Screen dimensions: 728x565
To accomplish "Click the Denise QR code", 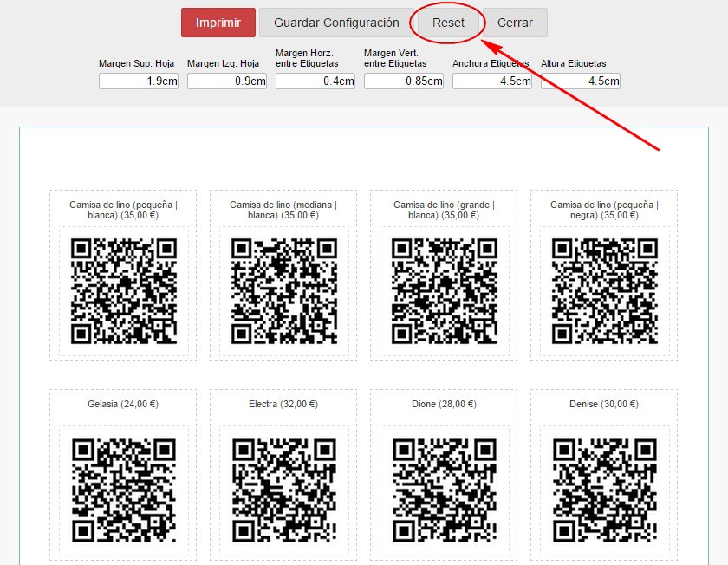I will [x=605, y=490].
